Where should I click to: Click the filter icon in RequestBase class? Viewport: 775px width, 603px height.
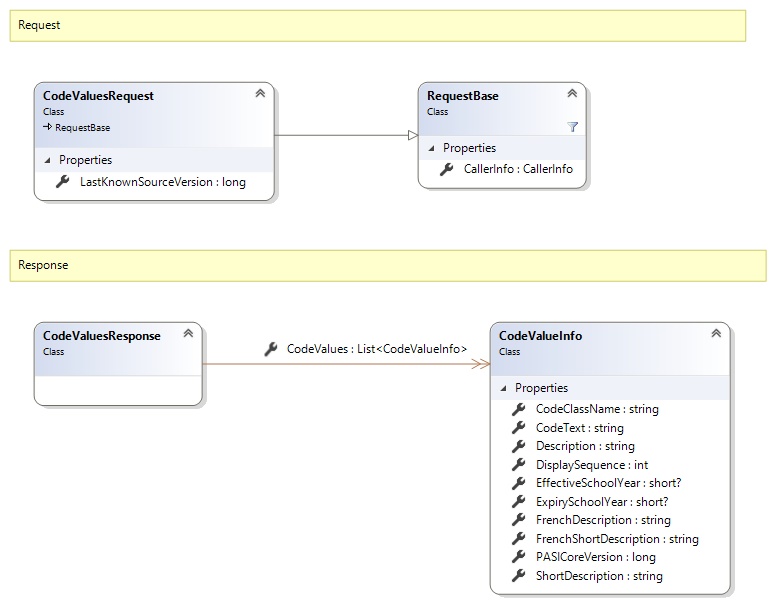coord(572,127)
